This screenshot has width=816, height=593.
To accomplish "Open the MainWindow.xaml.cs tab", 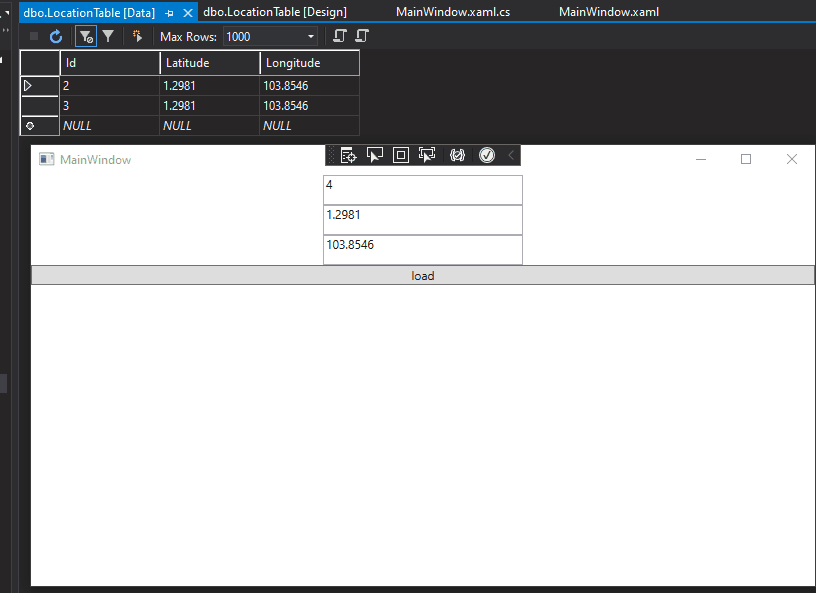I will [453, 12].
